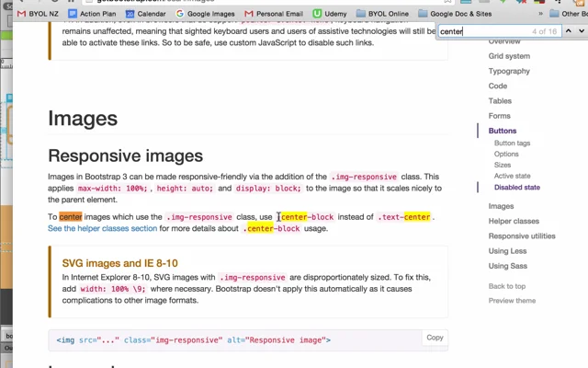
Task: Click 'SVG images and IE 8-10' heading
Action: pyautogui.click(x=120, y=263)
